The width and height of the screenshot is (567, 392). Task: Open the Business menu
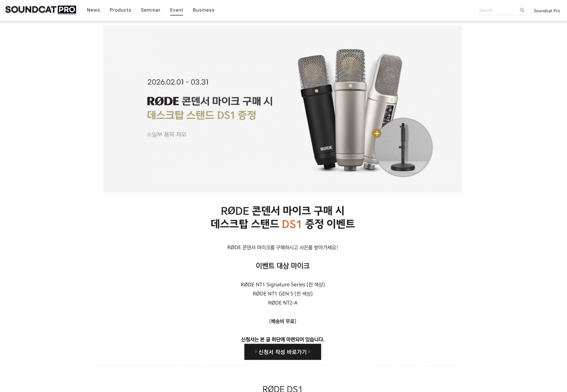click(x=203, y=10)
